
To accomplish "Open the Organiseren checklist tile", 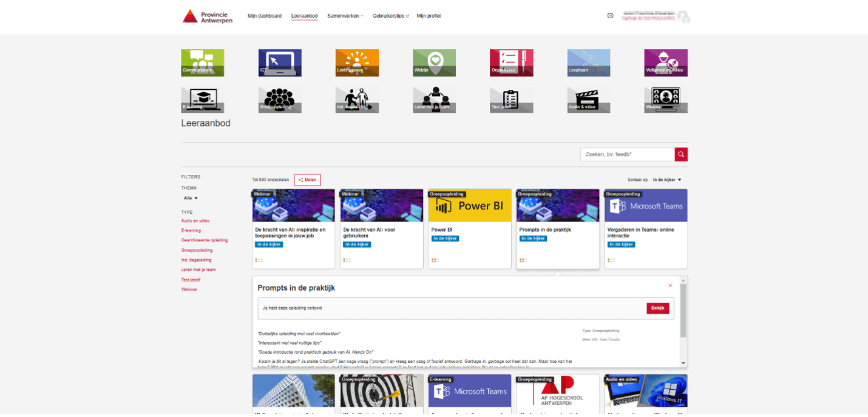I will click(x=511, y=63).
